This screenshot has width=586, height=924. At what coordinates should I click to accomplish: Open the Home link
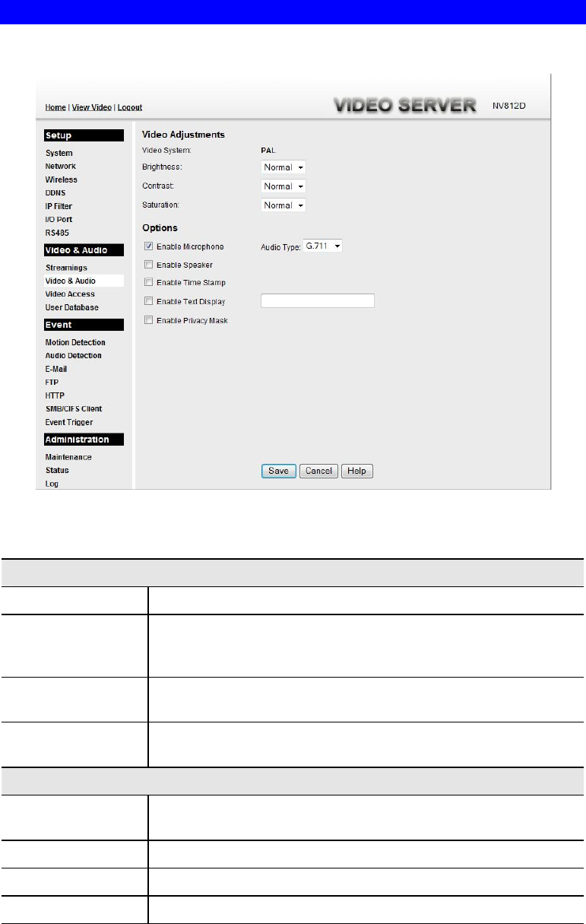coord(55,107)
